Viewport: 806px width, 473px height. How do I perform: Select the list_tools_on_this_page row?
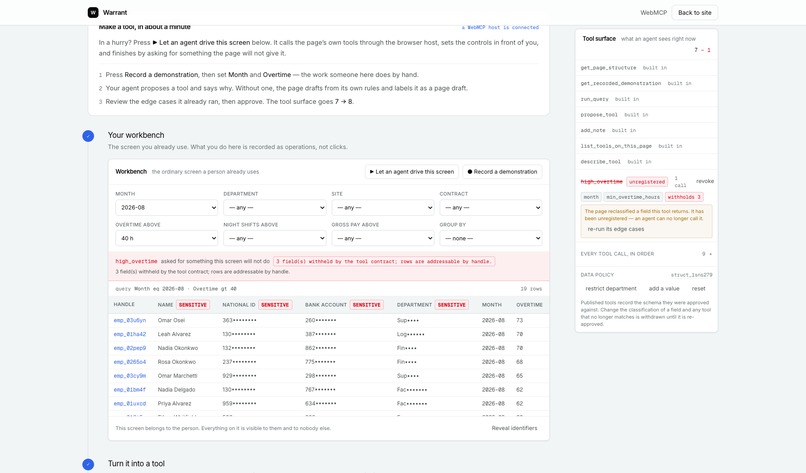tap(646, 147)
